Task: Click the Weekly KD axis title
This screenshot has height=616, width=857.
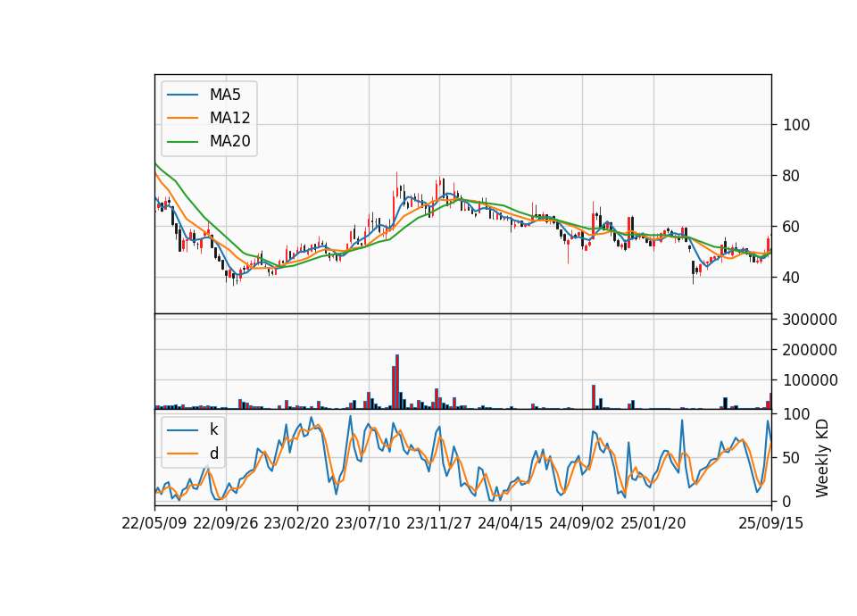Action: coord(822,459)
